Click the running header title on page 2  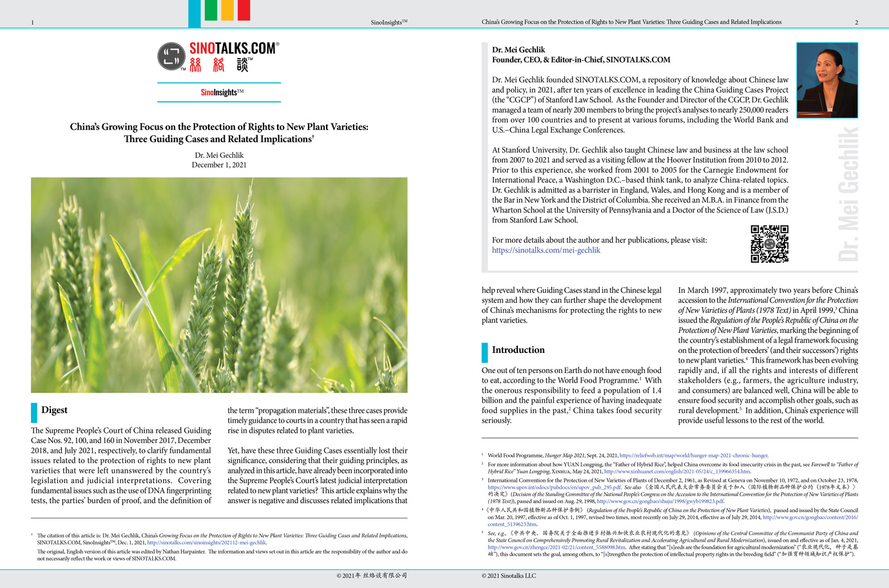coord(631,22)
